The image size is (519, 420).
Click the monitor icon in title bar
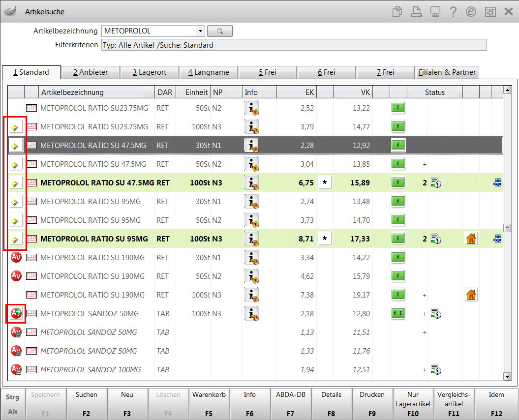click(435, 12)
